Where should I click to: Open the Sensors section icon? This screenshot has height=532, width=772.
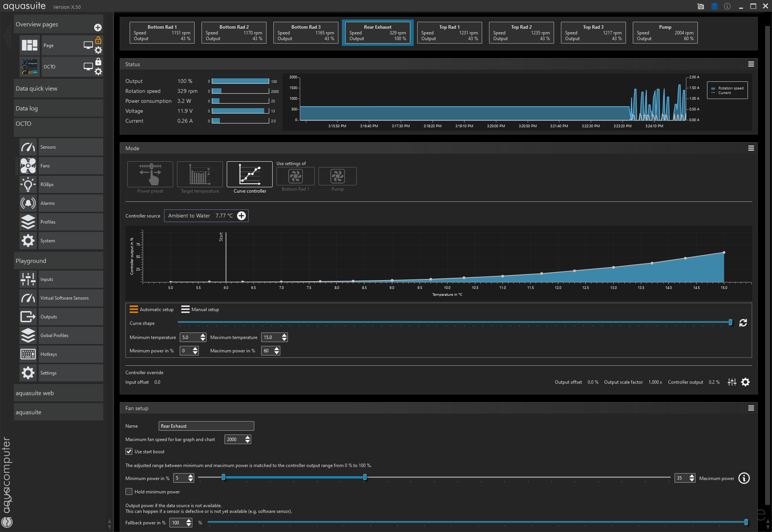(28, 147)
